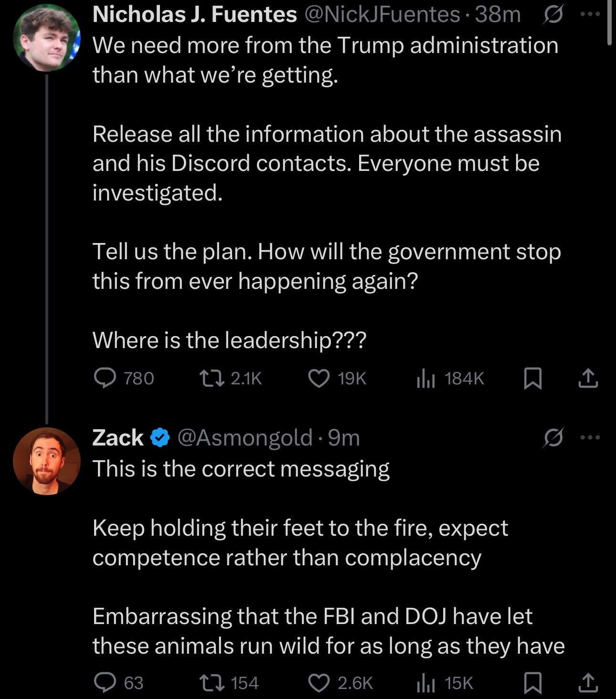Open more options menu on Zack's post

pos(590,437)
